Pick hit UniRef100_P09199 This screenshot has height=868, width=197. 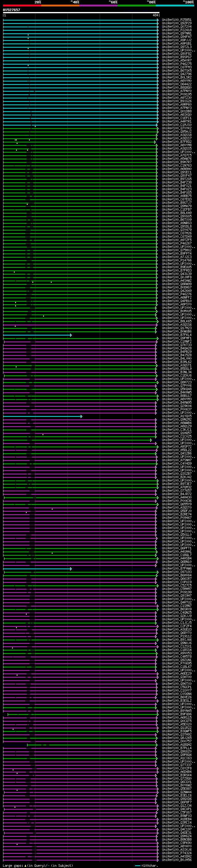[177, 592]
